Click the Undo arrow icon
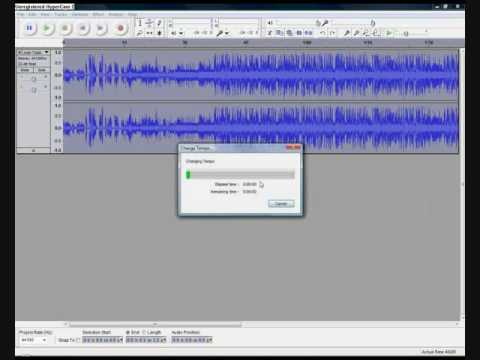480x360 pixels. (x=322, y=33)
